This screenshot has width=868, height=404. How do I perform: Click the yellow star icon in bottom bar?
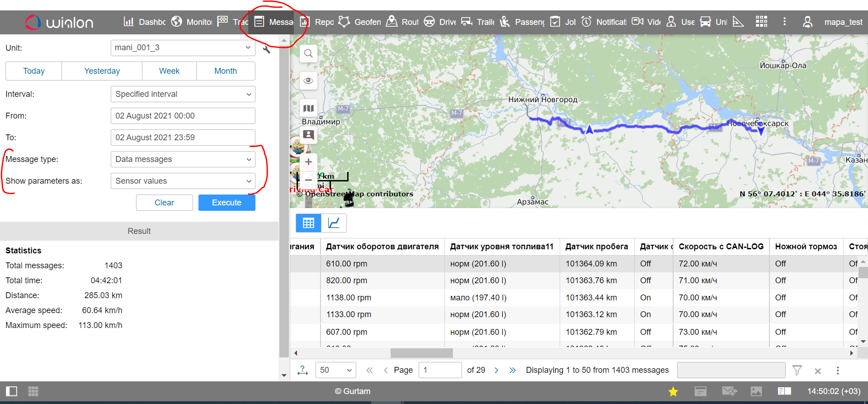coord(673,392)
